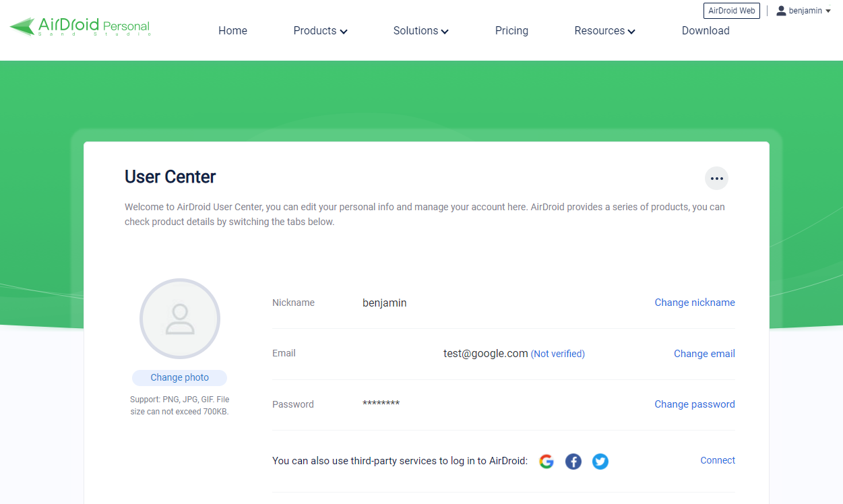The image size is (843, 504).
Task: Click the AirDroid Personal logo
Action: point(80,27)
